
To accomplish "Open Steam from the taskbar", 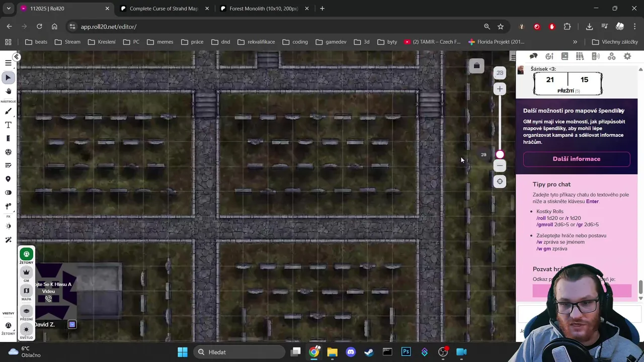I will point(369,352).
